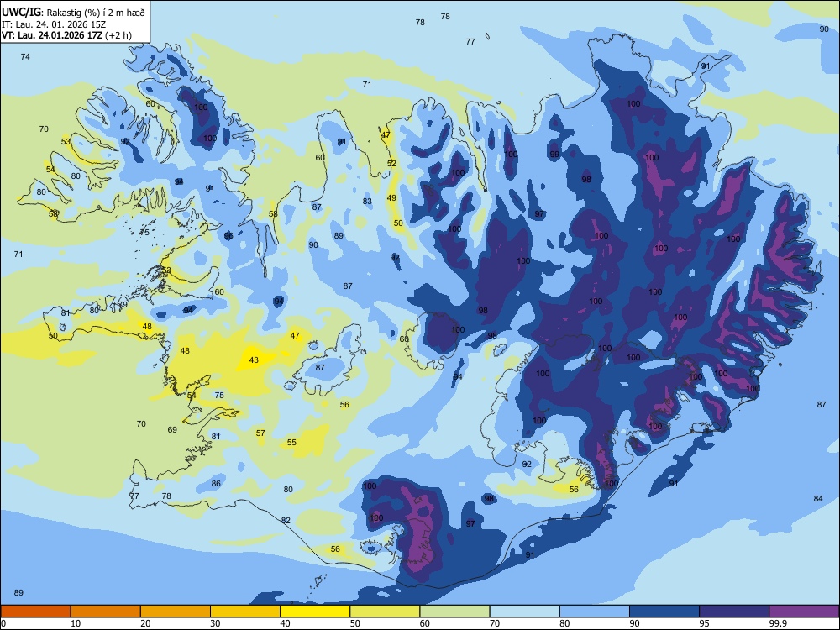
Task: Click the medium blue 80–90 legend swatch
Action: pyautogui.click(x=595, y=612)
